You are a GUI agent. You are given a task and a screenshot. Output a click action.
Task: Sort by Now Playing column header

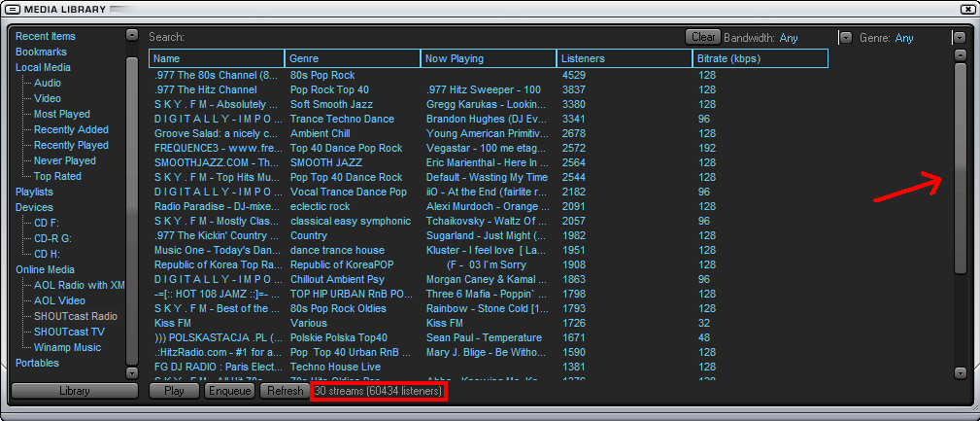[x=489, y=58]
